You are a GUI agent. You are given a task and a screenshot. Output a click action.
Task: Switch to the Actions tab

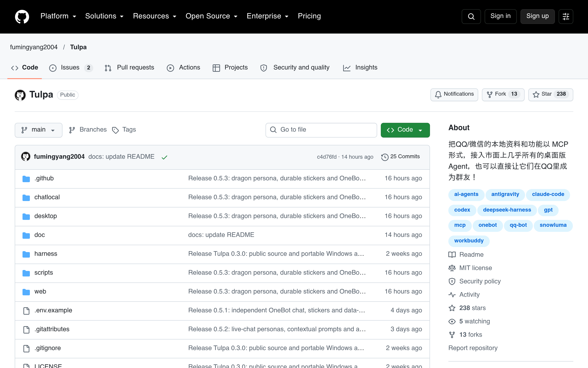point(184,68)
